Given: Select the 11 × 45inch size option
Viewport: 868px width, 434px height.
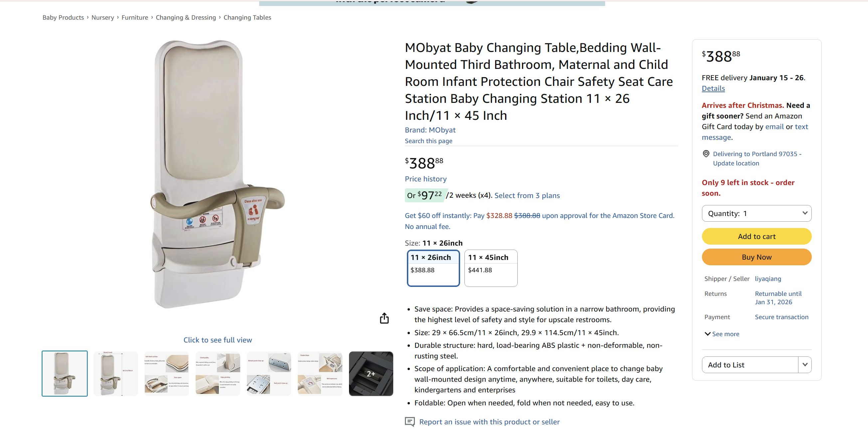Looking at the screenshot, I should pyautogui.click(x=491, y=268).
